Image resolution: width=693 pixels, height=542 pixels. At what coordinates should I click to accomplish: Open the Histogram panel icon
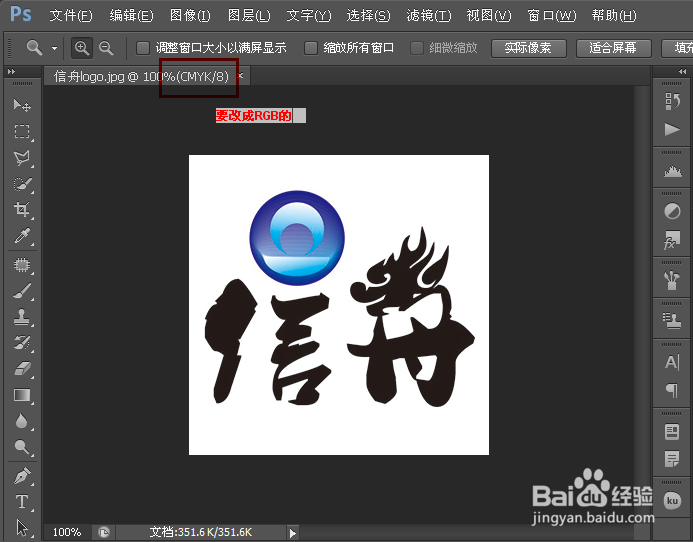click(x=672, y=171)
